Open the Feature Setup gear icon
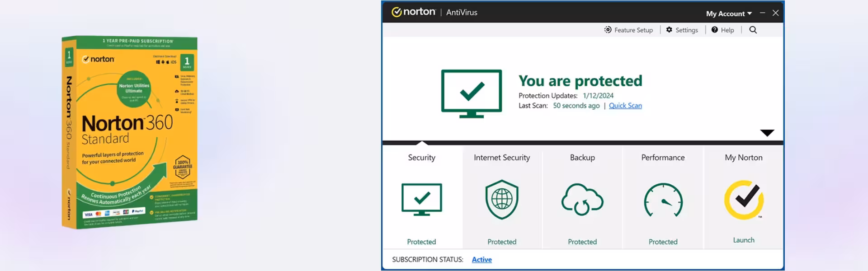 pos(608,30)
